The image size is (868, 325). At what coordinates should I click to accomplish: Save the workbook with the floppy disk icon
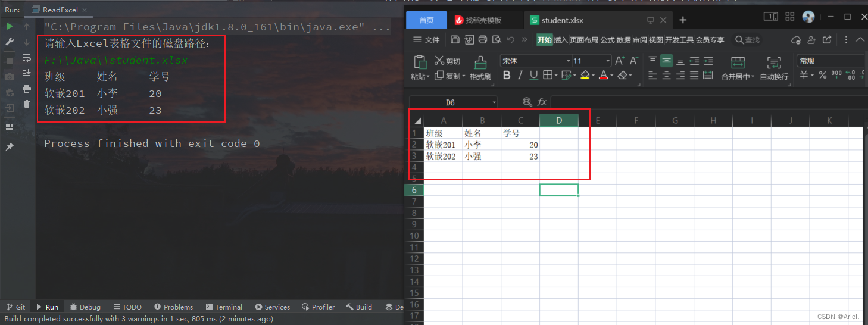pyautogui.click(x=455, y=40)
